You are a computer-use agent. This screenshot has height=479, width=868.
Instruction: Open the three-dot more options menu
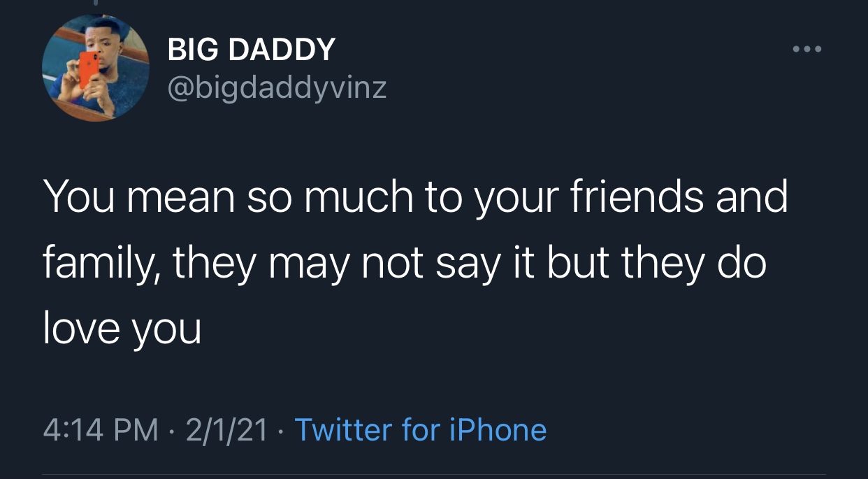[807, 50]
